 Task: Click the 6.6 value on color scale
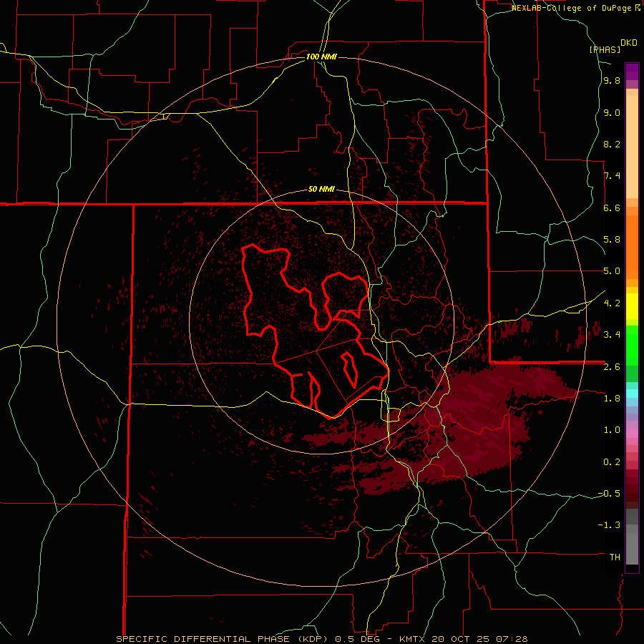coord(612,208)
